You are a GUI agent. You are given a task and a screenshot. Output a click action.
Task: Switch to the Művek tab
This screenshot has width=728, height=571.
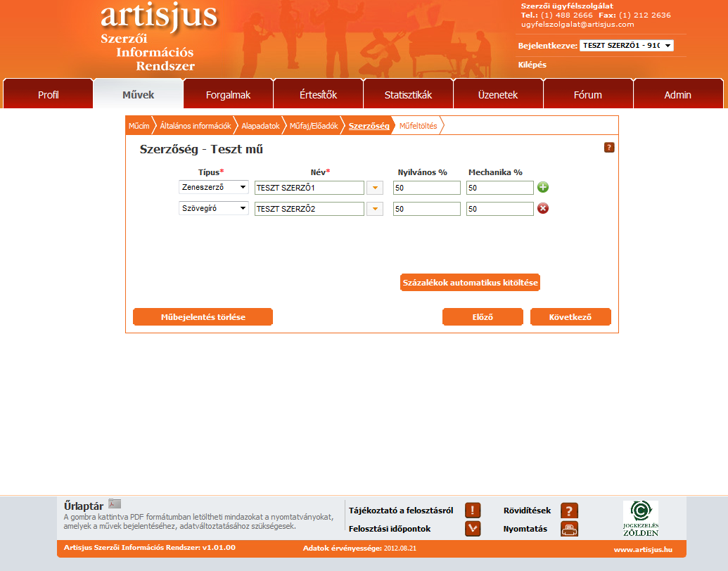coord(139,95)
